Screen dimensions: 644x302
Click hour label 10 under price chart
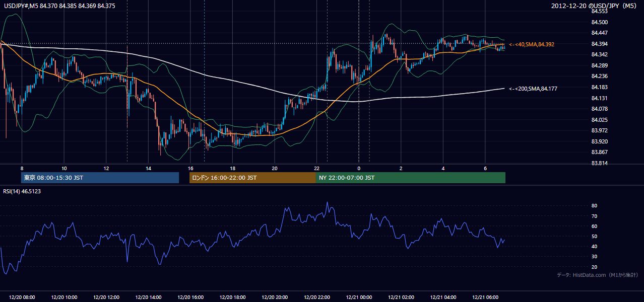(x=64, y=168)
